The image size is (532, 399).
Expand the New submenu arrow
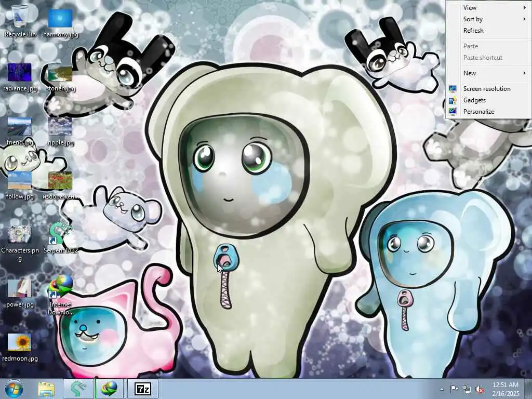click(525, 73)
